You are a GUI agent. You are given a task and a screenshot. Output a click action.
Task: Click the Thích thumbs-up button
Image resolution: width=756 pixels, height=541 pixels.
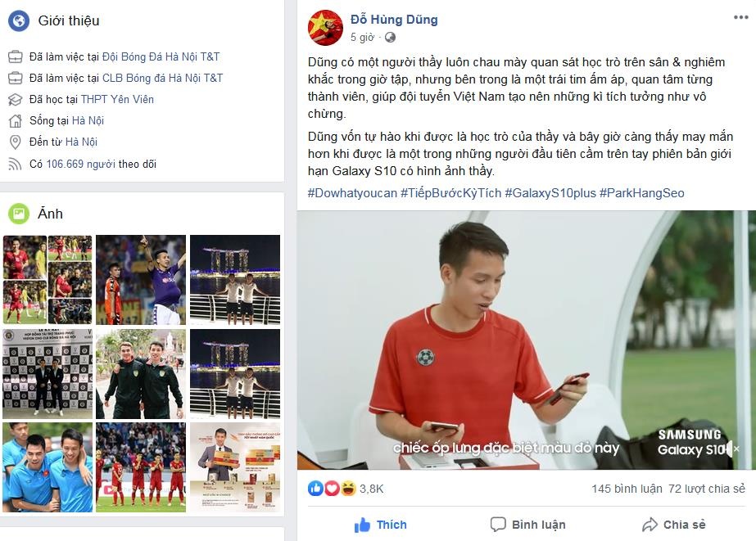coord(380,525)
